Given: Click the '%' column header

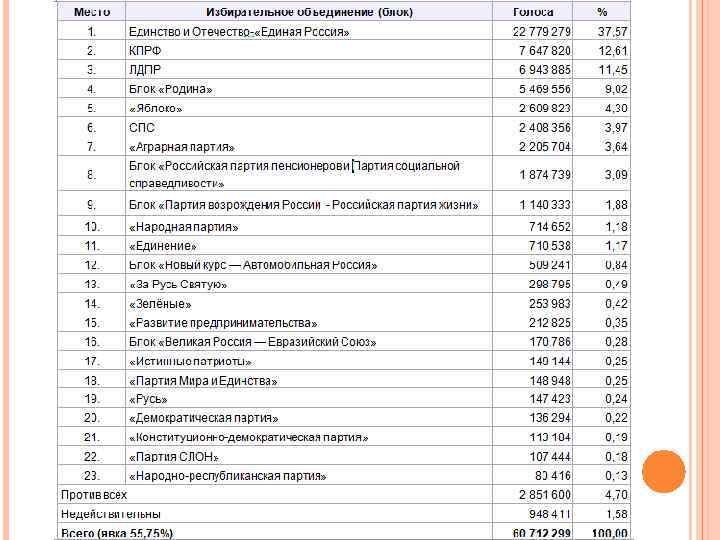Looking at the screenshot, I should tap(602, 12).
